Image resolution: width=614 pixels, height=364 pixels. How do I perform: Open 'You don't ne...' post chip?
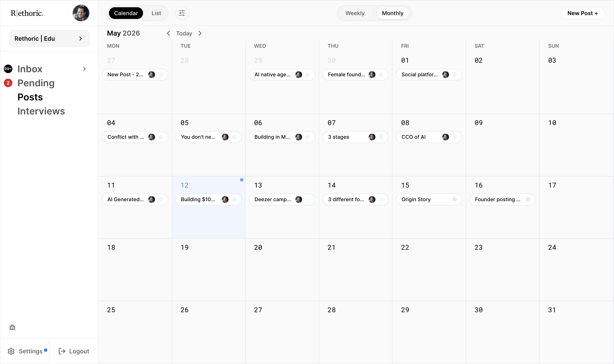(x=209, y=137)
